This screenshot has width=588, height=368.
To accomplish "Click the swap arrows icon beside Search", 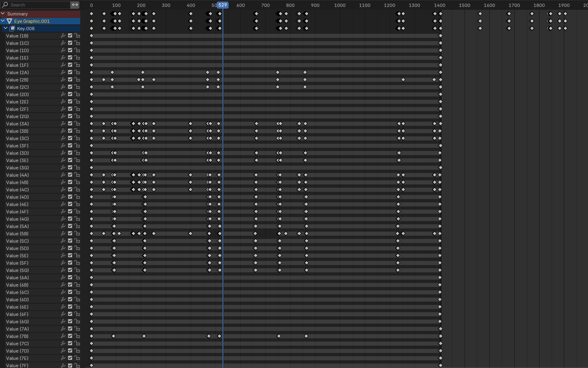I will 75,5.
